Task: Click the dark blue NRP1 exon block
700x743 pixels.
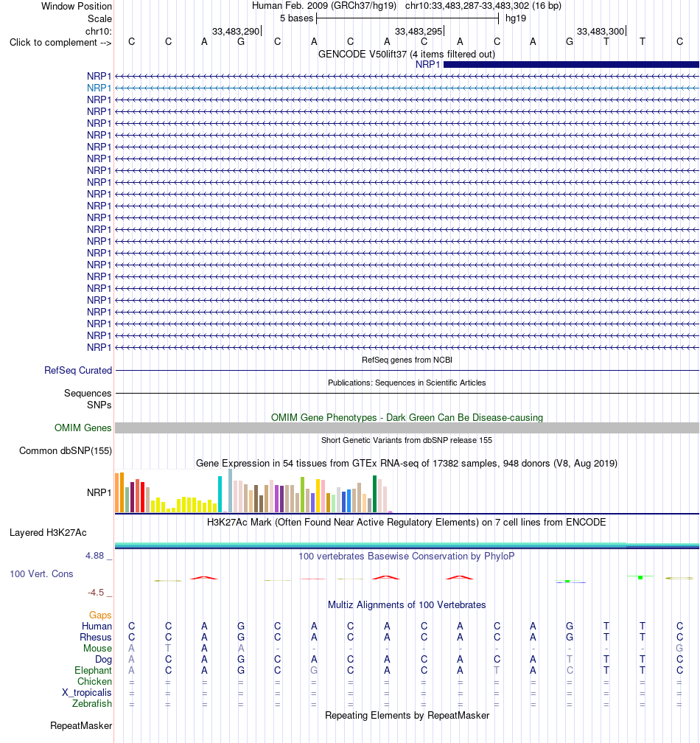Action: pyautogui.click(x=571, y=64)
